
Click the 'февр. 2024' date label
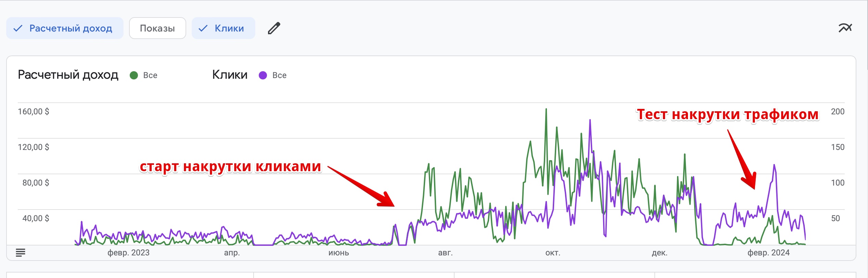[768, 253]
